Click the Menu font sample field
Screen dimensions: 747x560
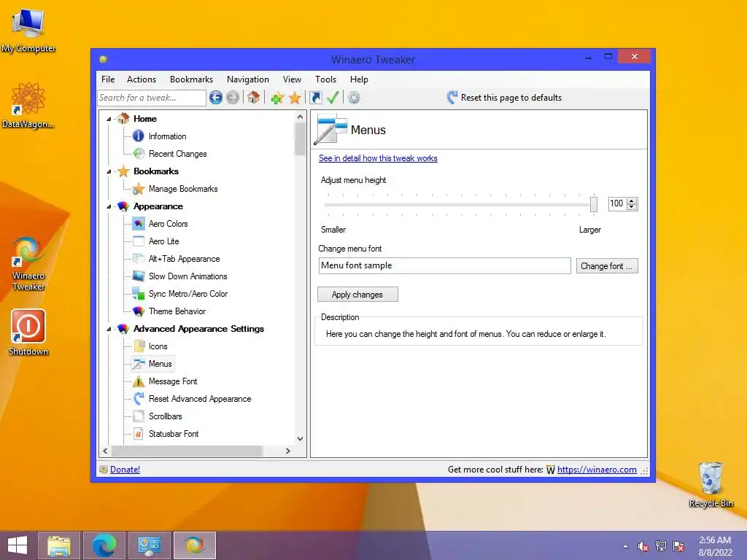[444, 265]
